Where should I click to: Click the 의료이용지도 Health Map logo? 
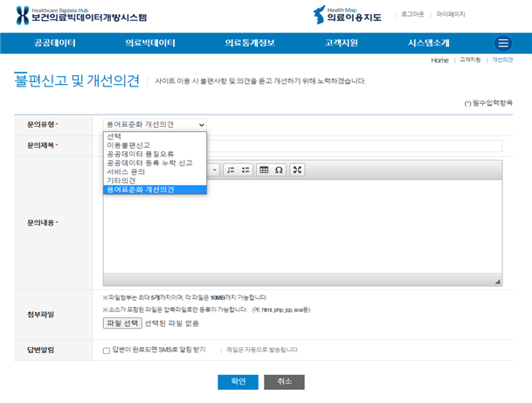tap(348, 14)
